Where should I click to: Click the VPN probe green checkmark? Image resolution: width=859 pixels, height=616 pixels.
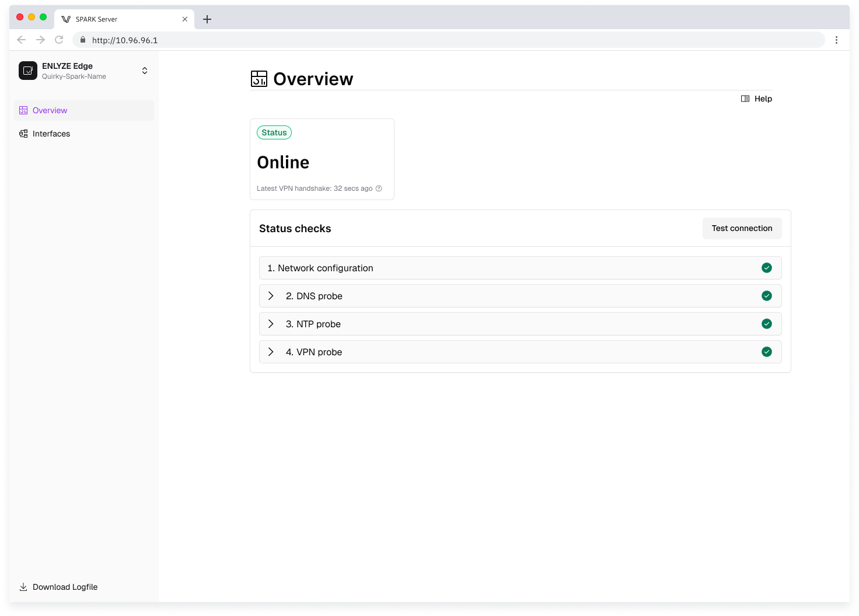tap(767, 352)
